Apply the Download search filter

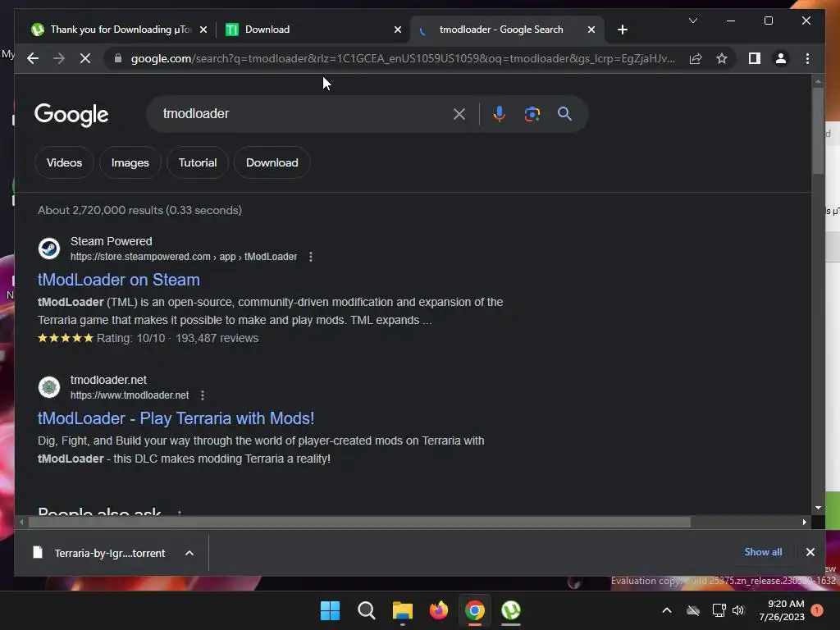[x=272, y=162]
